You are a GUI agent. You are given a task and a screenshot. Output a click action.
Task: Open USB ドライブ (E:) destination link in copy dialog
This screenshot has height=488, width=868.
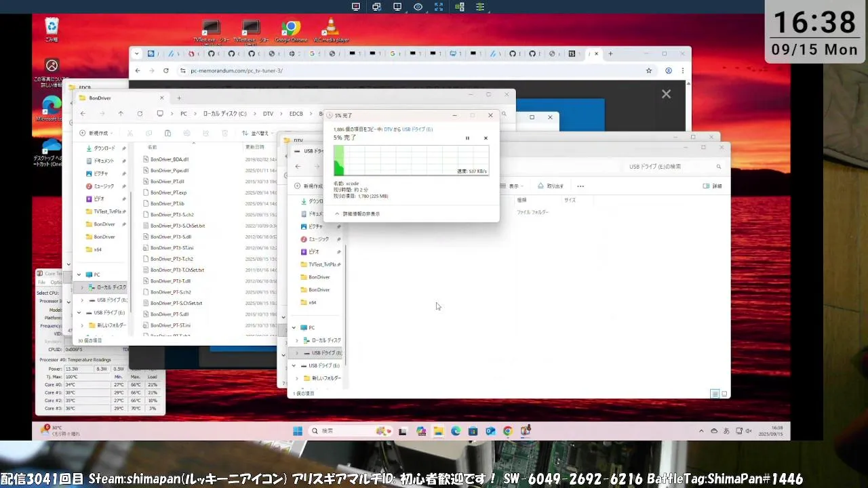(x=417, y=129)
